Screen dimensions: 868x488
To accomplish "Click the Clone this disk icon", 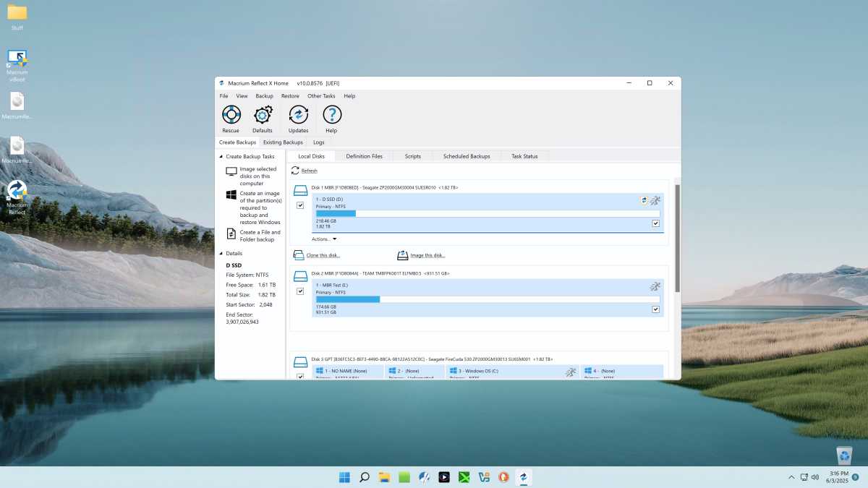I will [299, 255].
